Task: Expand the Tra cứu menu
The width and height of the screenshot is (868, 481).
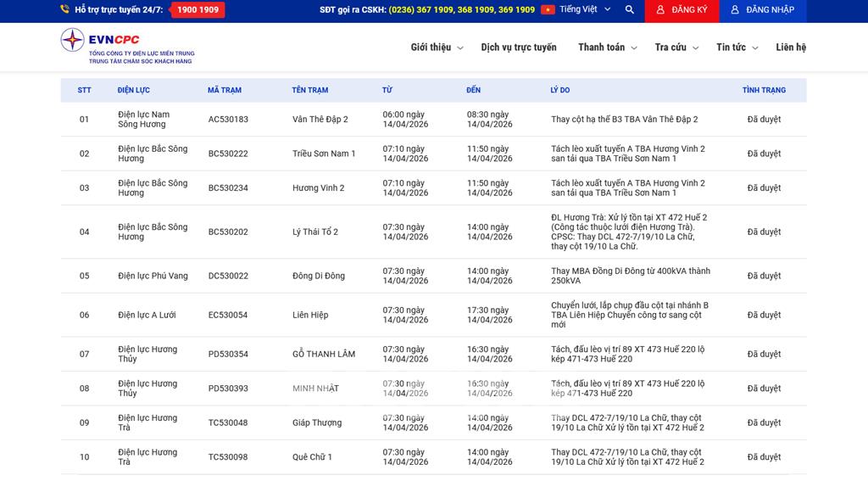Action: coord(676,48)
